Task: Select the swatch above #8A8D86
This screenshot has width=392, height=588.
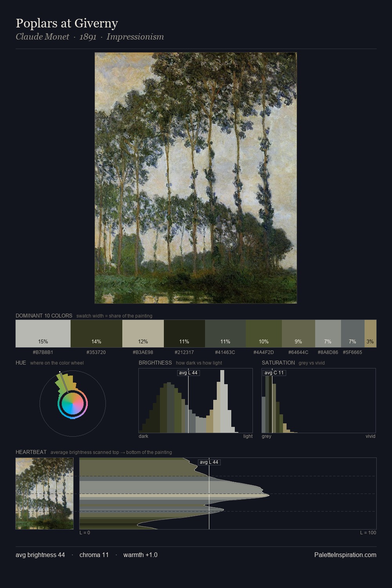Action: [x=328, y=334]
